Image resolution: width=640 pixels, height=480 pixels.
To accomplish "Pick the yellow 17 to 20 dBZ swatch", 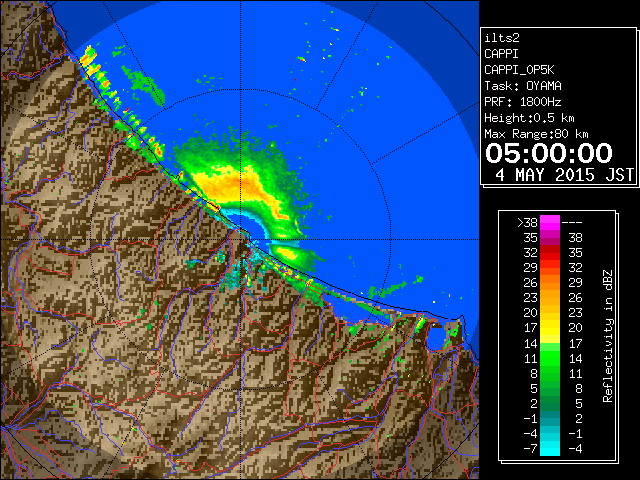I will point(550,328).
